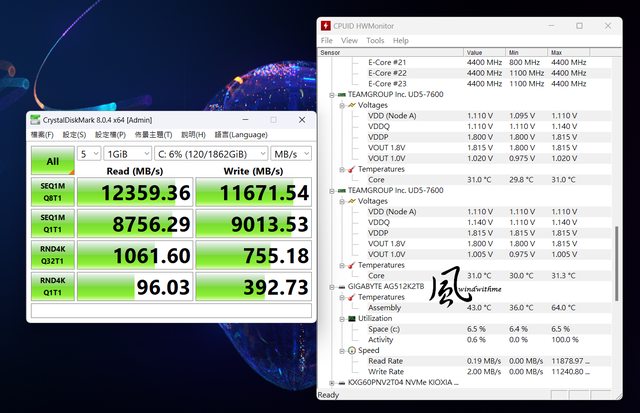Image resolution: width=640 pixels, height=413 pixels.
Task: Click the first TEAMGROUP Voltages lightning icon
Action: click(x=352, y=104)
